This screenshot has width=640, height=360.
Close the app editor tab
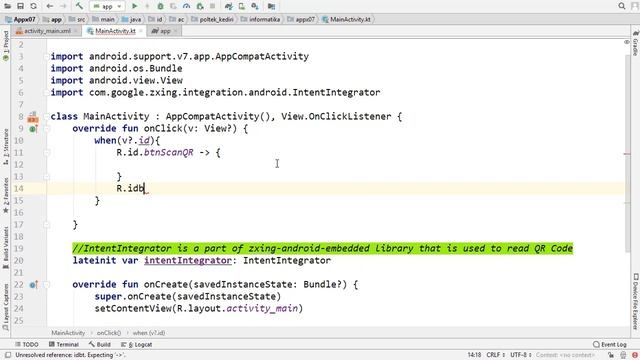click(x=176, y=31)
